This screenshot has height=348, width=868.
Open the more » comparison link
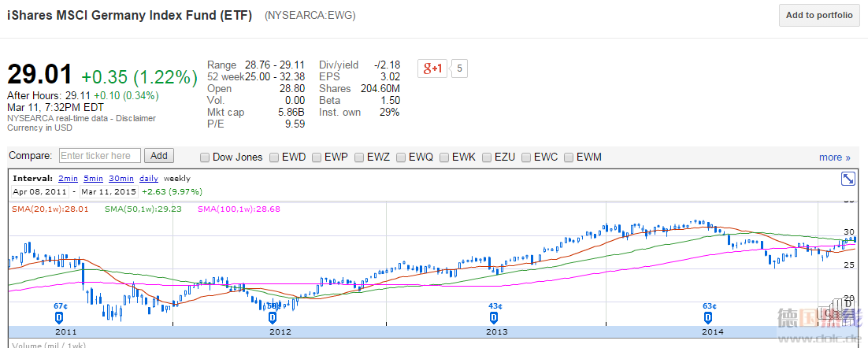click(x=835, y=157)
